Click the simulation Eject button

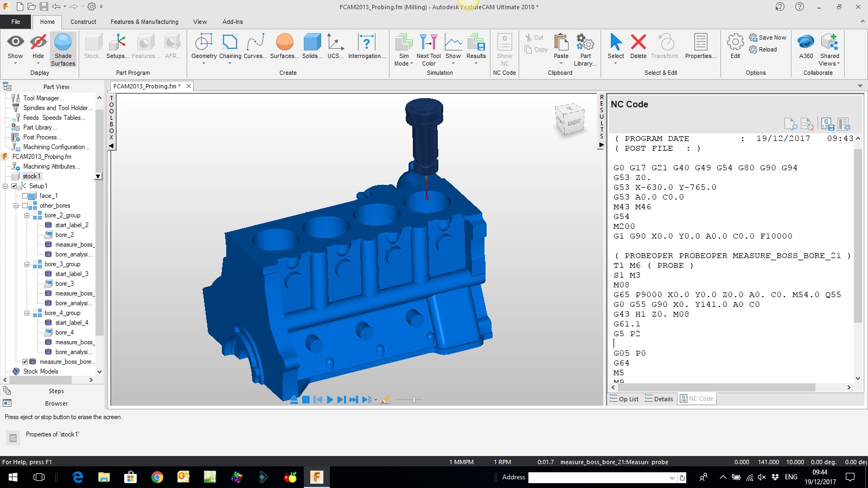tap(293, 400)
